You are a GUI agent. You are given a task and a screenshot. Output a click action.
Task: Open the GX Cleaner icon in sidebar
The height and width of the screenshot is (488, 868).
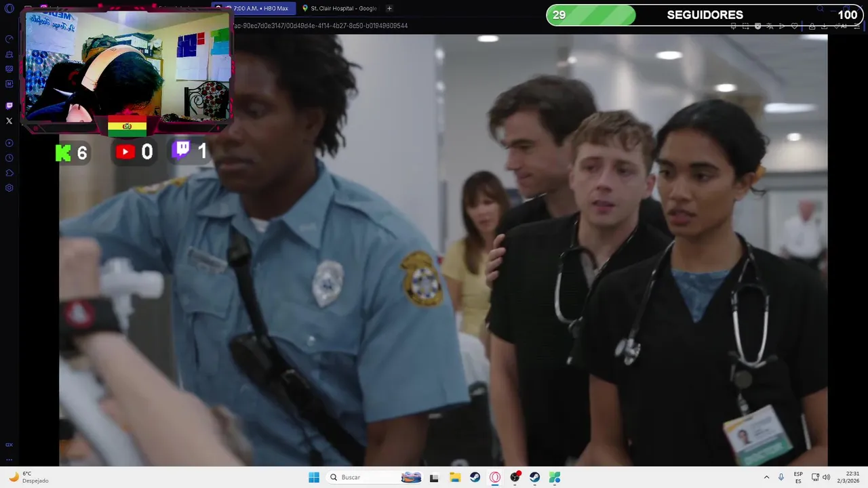tap(9, 54)
